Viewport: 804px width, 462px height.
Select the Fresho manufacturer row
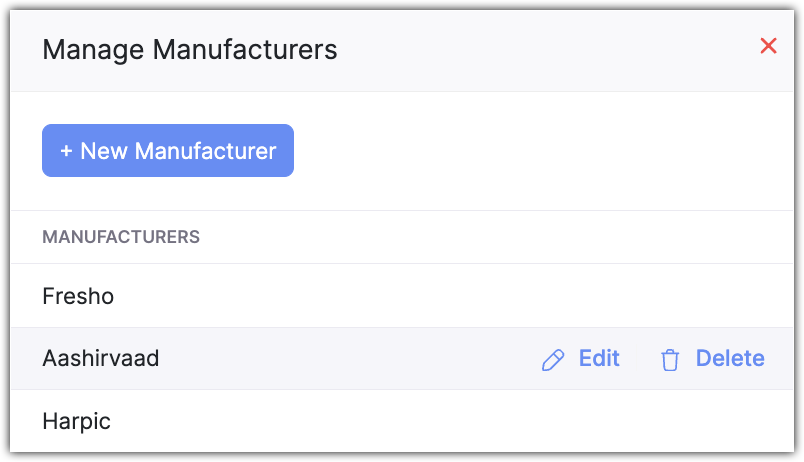(x=78, y=296)
